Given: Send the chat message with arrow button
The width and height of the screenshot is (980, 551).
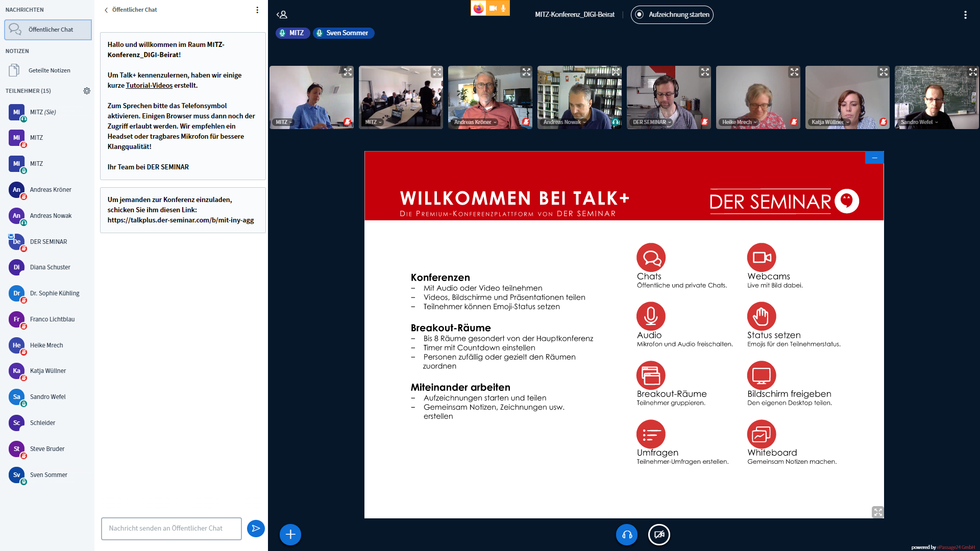Looking at the screenshot, I should 256,529.
